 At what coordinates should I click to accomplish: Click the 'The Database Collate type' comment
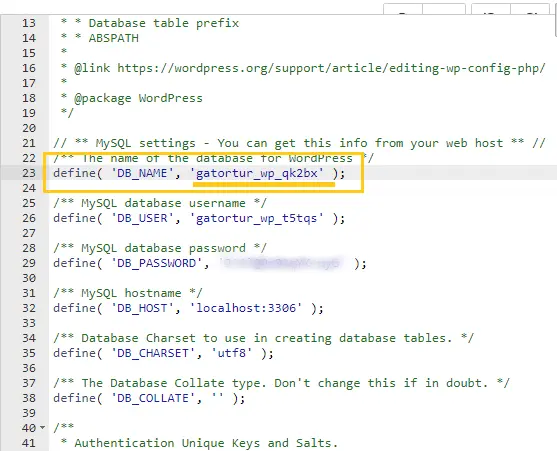click(x=281, y=383)
